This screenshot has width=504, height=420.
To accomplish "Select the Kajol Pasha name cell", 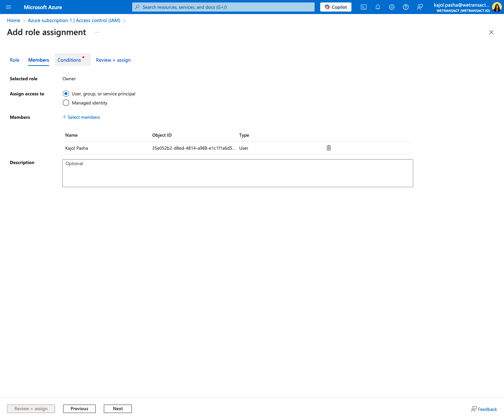I will tap(77, 148).
